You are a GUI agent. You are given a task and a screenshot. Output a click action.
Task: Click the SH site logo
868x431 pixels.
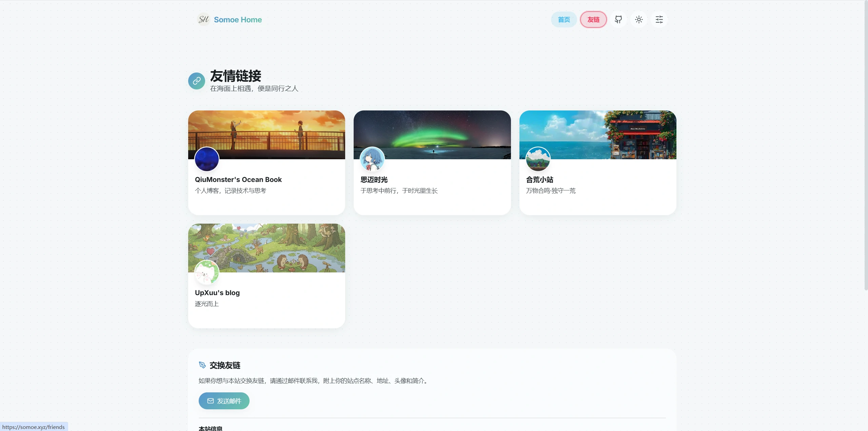click(204, 19)
